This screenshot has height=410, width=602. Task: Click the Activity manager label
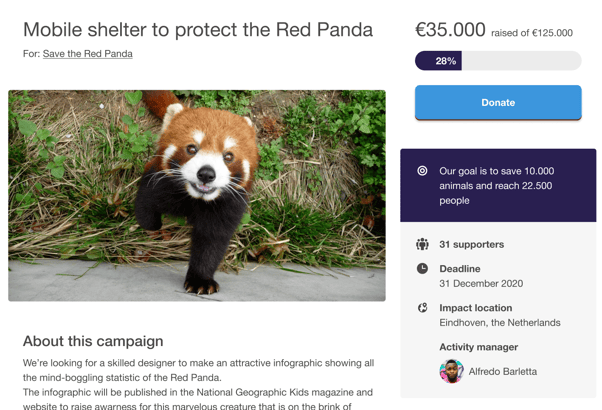coord(479,347)
